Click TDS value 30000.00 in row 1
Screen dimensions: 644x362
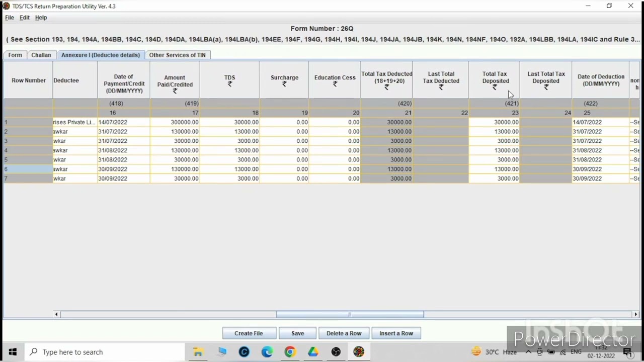click(229, 122)
